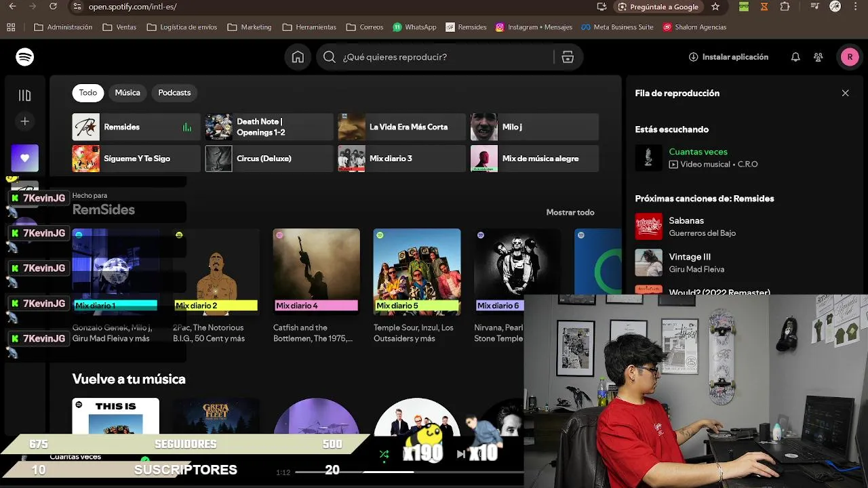Open Remsides bookmark

(x=466, y=27)
